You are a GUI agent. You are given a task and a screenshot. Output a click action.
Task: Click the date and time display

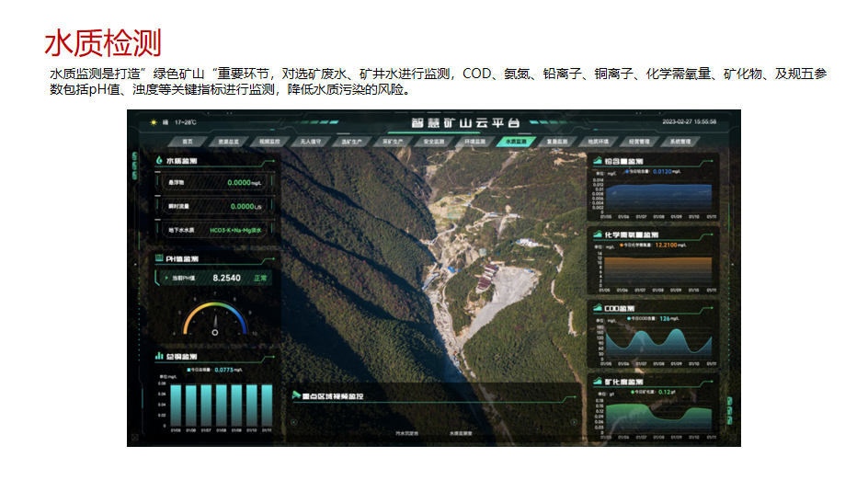(689, 121)
